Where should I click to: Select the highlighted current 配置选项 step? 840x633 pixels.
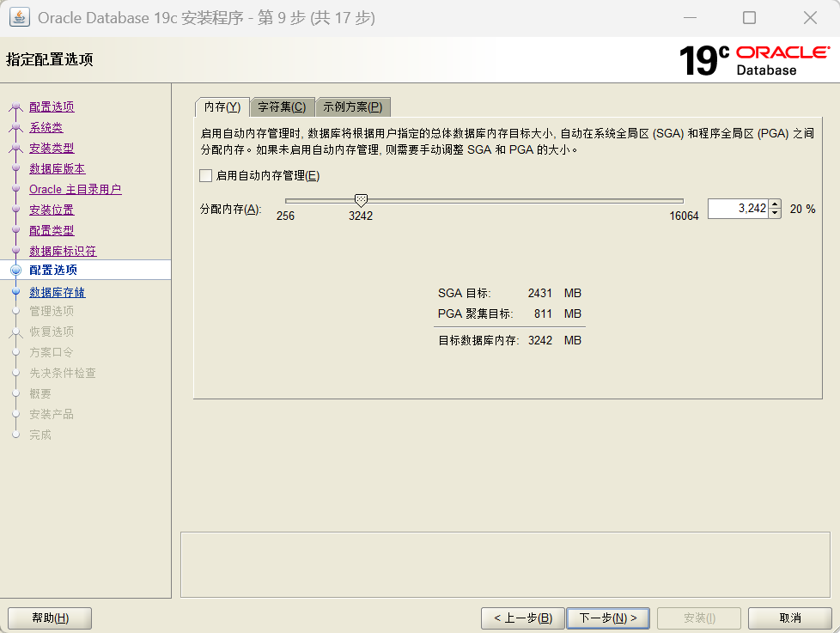click(x=86, y=270)
